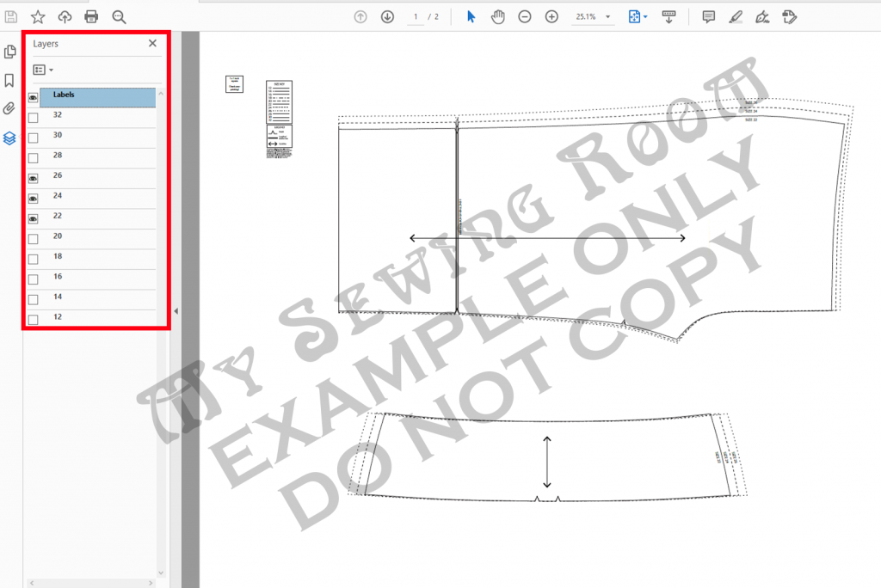The height and width of the screenshot is (588, 881).
Task: Select the Hand pan tool
Action: 497,16
